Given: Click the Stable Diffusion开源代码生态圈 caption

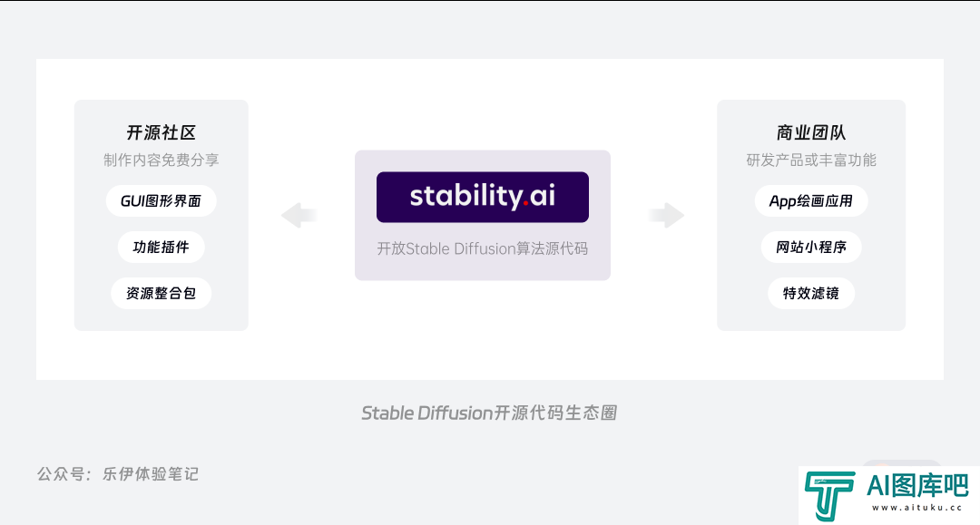Looking at the screenshot, I should click(x=489, y=413).
